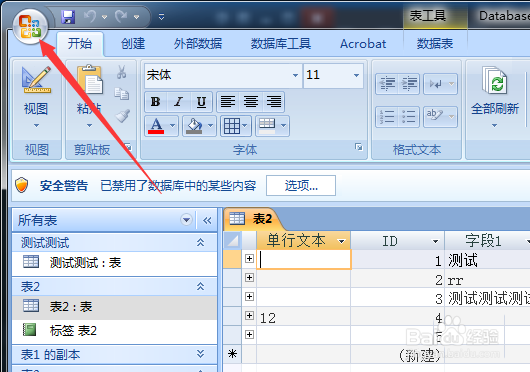
Task: Open the Office button menu
Action: (x=30, y=27)
